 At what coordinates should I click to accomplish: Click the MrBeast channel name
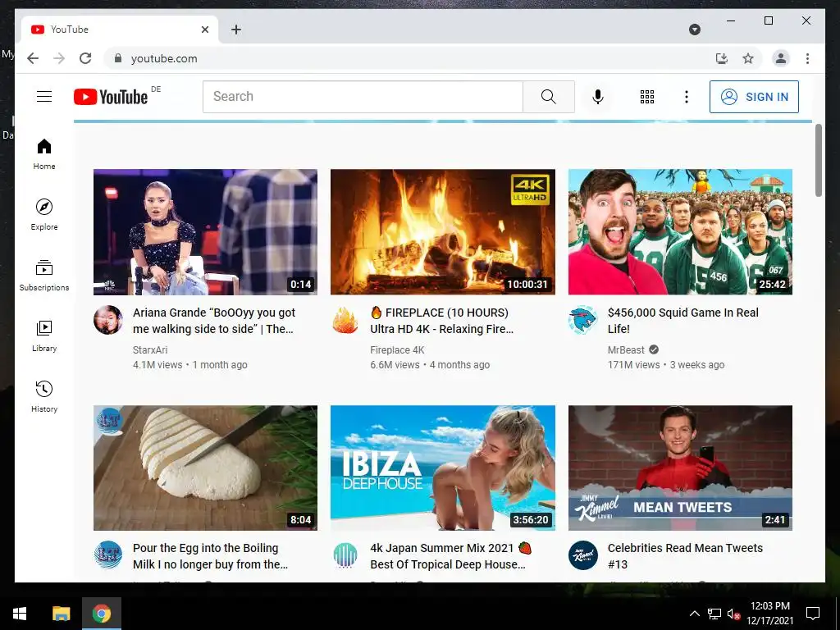tap(626, 349)
